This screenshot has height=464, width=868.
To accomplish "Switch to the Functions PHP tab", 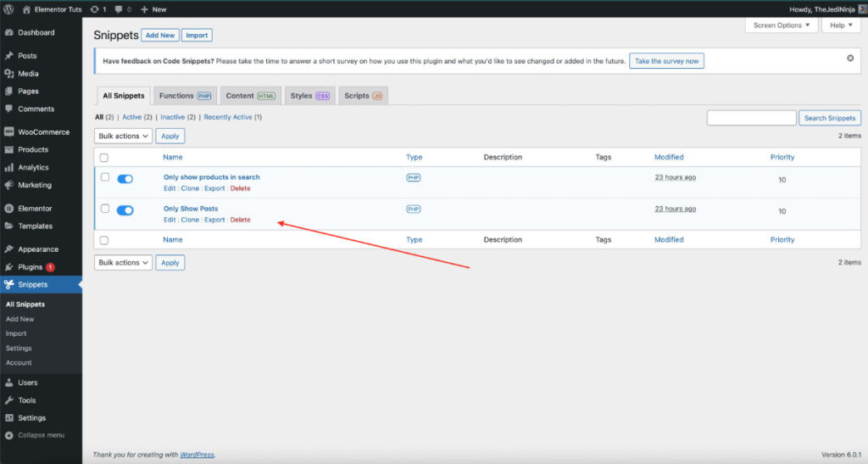I will [x=185, y=96].
